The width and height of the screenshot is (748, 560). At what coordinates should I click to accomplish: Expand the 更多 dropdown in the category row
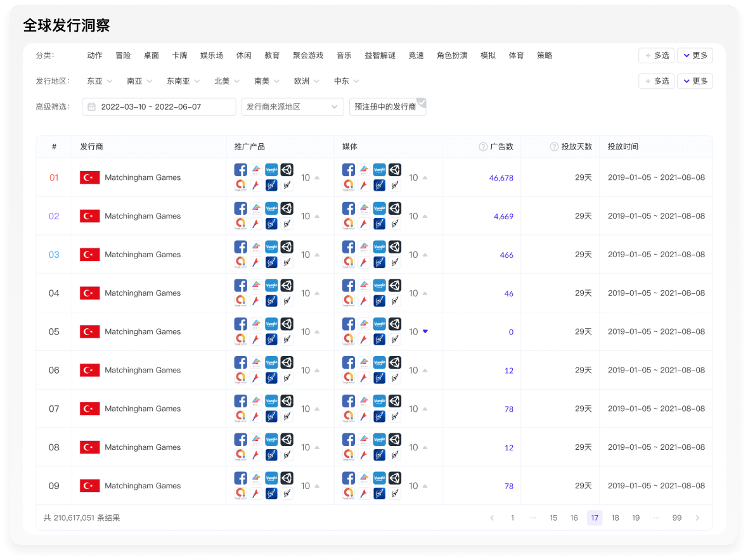click(695, 55)
